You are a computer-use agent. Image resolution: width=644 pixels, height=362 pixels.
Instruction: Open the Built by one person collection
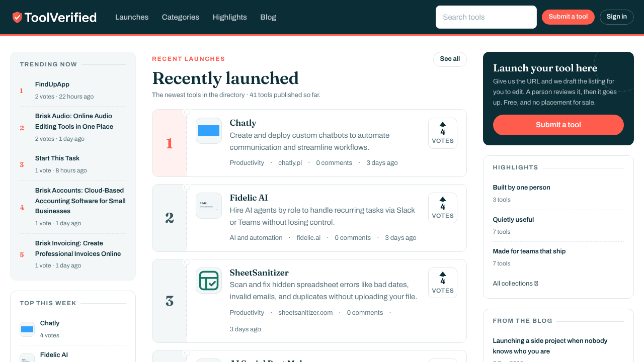coord(522,188)
